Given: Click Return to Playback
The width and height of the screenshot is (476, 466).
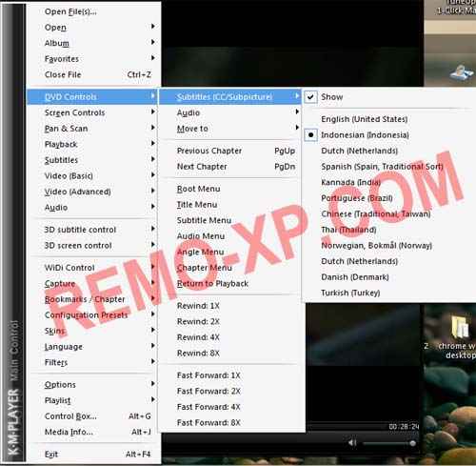Looking at the screenshot, I should (x=229, y=284).
